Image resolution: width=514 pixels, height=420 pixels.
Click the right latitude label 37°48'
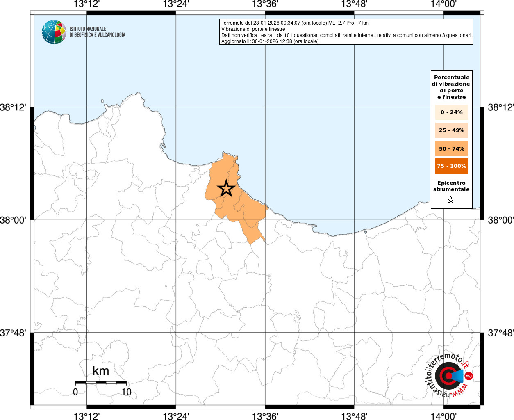click(500, 333)
